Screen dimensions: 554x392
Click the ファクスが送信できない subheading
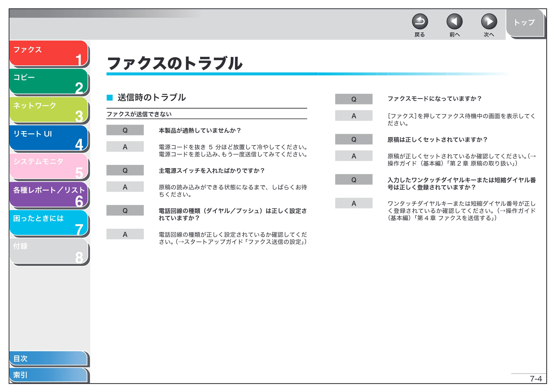coord(139,114)
